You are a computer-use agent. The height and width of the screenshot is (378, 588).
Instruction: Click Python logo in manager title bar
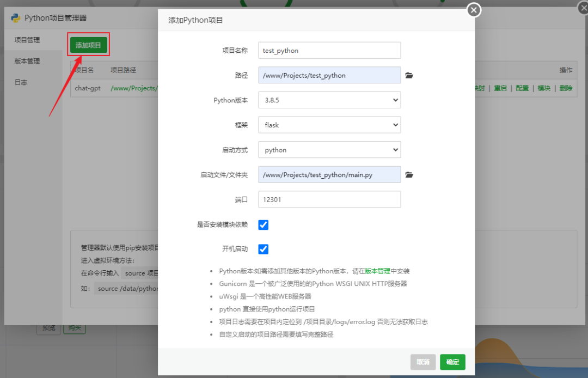click(x=16, y=18)
